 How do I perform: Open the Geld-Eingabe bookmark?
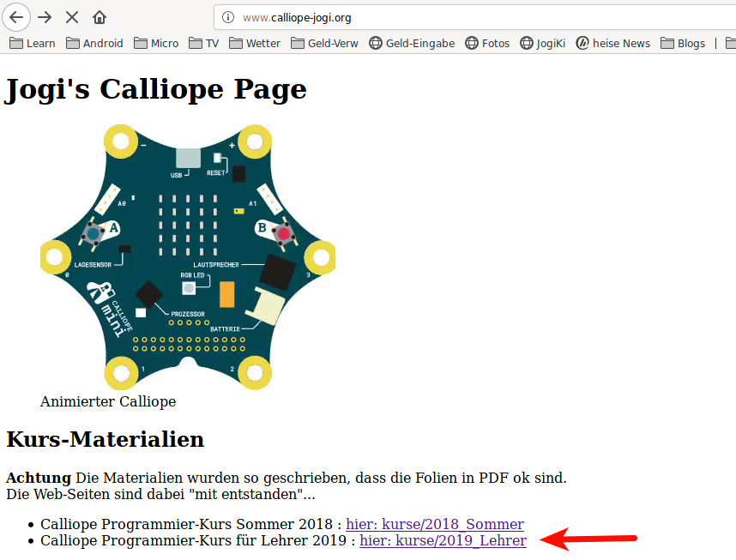click(412, 43)
